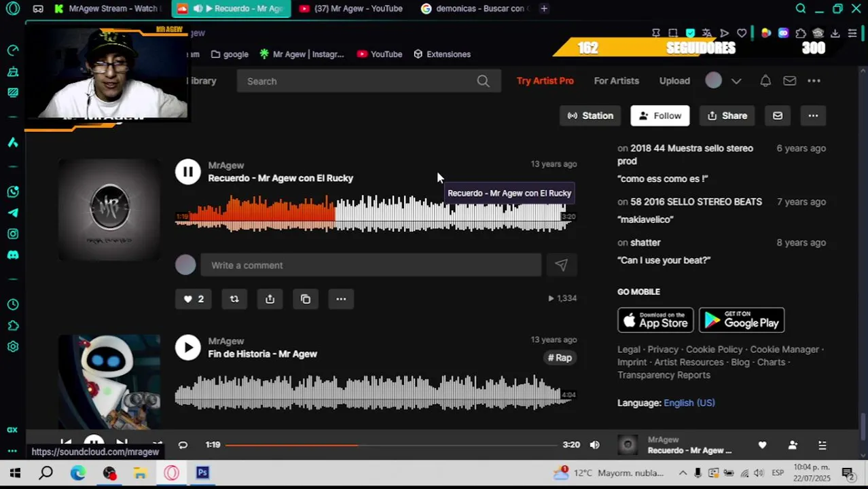Go to the Upload page
Viewport: 868px width, 489px height.
[x=674, y=81]
